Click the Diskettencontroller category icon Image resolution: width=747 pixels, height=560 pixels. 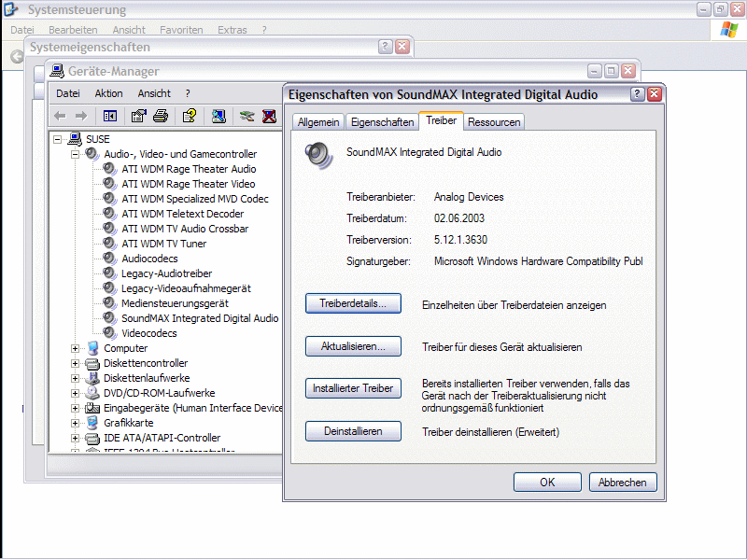[x=92, y=363]
